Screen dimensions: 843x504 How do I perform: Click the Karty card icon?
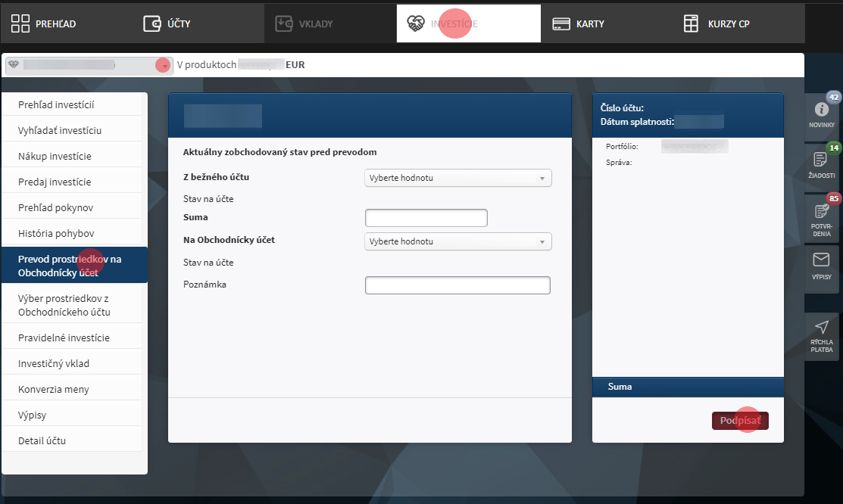coord(561,23)
